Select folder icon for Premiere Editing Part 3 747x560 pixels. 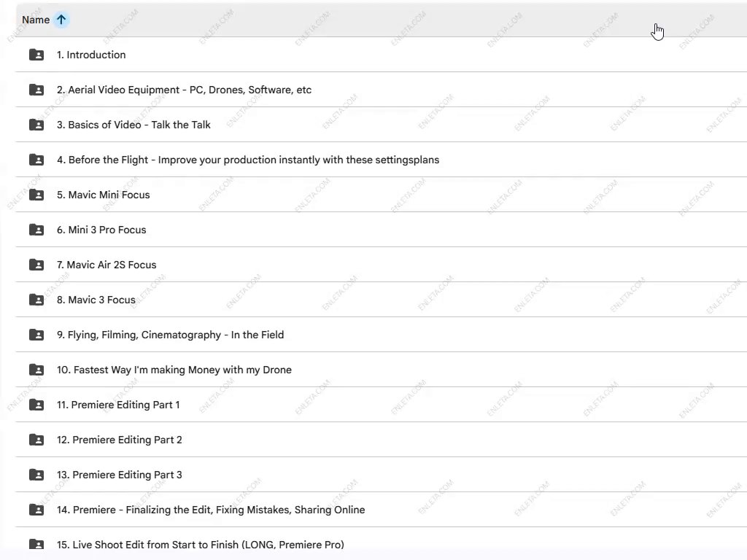36,475
